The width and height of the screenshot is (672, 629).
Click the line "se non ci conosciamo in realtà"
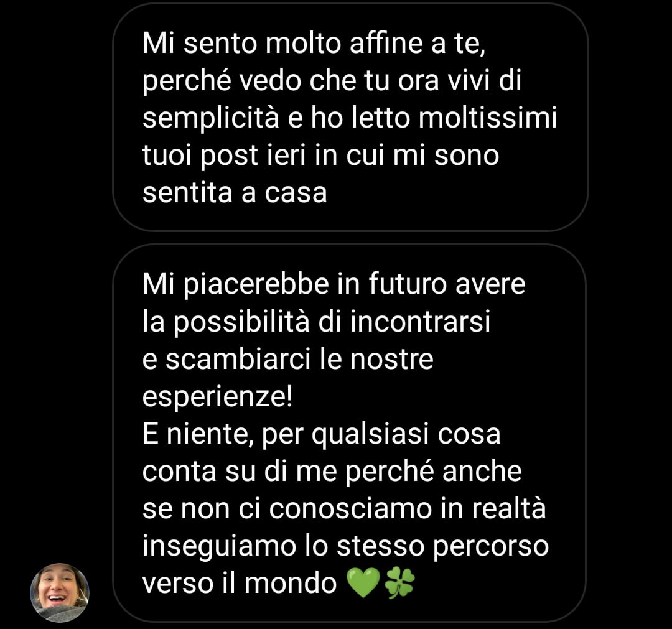[x=344, y=508]
